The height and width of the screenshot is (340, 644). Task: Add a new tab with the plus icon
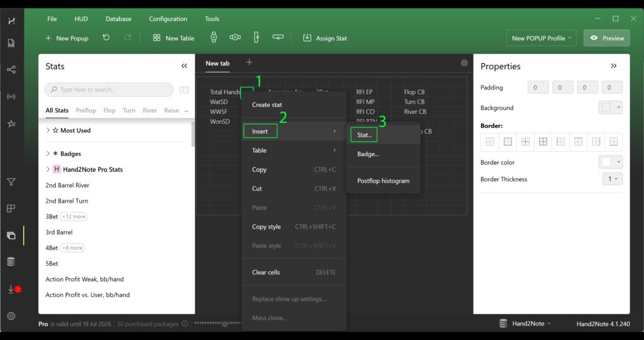(249, 62)
